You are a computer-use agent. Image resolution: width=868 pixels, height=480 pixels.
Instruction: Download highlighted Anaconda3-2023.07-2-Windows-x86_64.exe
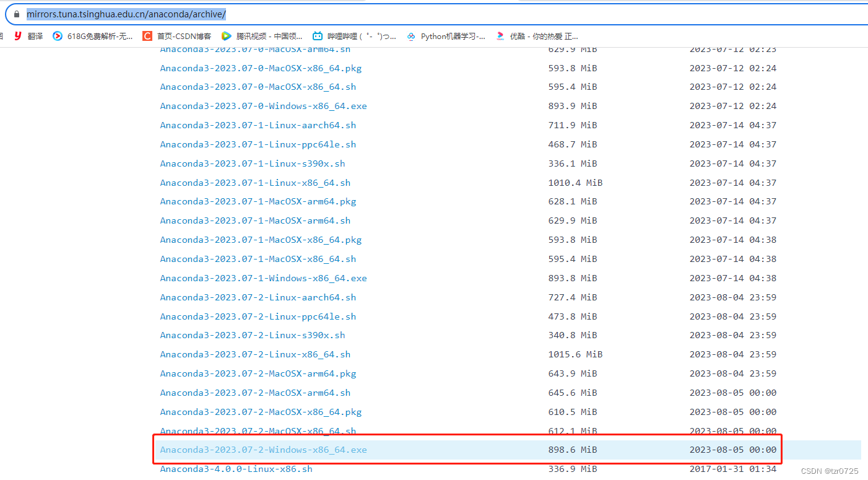[263, 450]
